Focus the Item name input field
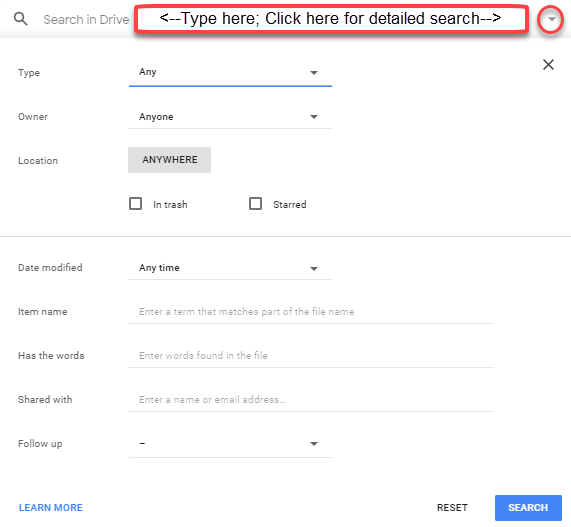 [311, 312]
